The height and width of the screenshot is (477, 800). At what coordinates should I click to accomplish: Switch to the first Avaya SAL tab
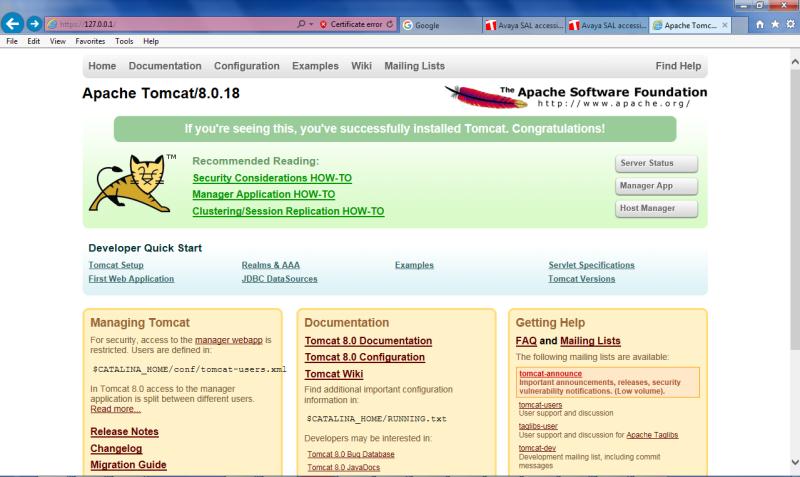(524, 25)
